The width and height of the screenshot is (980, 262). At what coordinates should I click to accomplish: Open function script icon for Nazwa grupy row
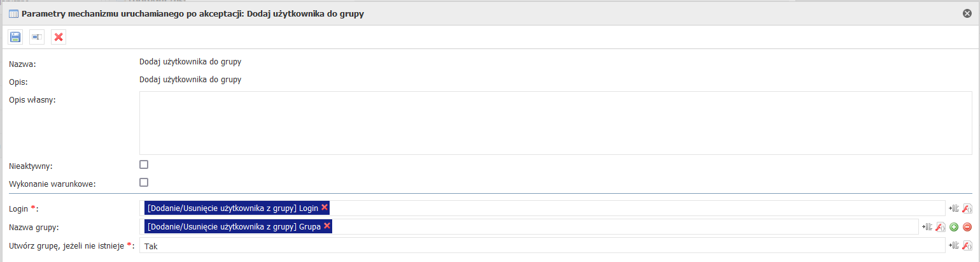pos(940,227)
